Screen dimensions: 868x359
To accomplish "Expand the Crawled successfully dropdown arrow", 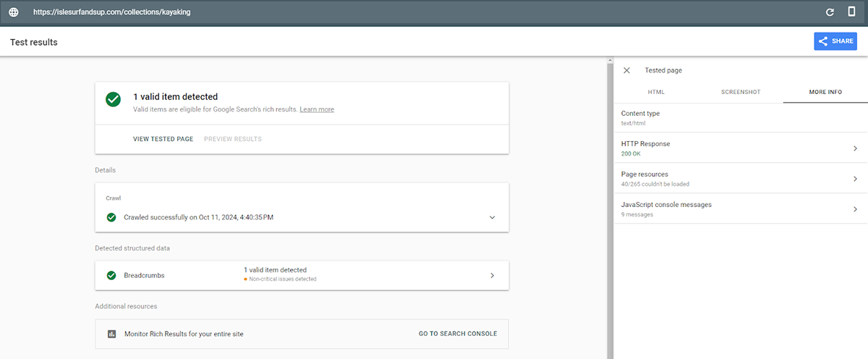I will [x=492, y=217].
